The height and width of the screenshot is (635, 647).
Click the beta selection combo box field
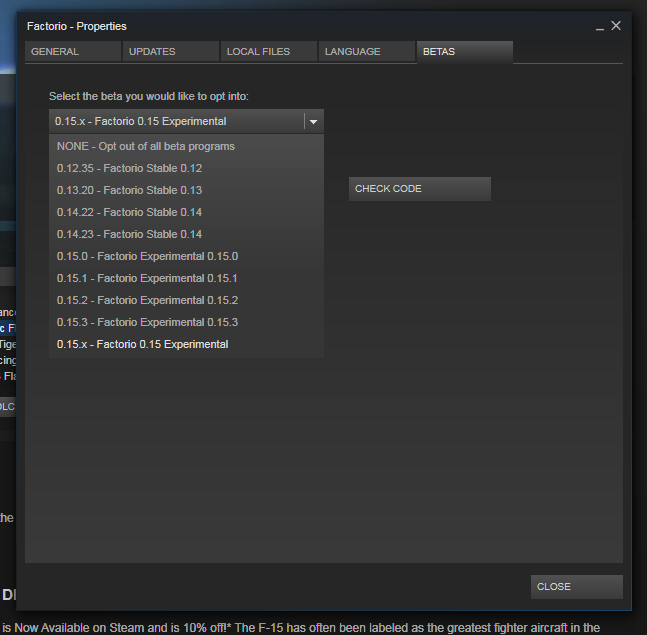click(186, 121)
